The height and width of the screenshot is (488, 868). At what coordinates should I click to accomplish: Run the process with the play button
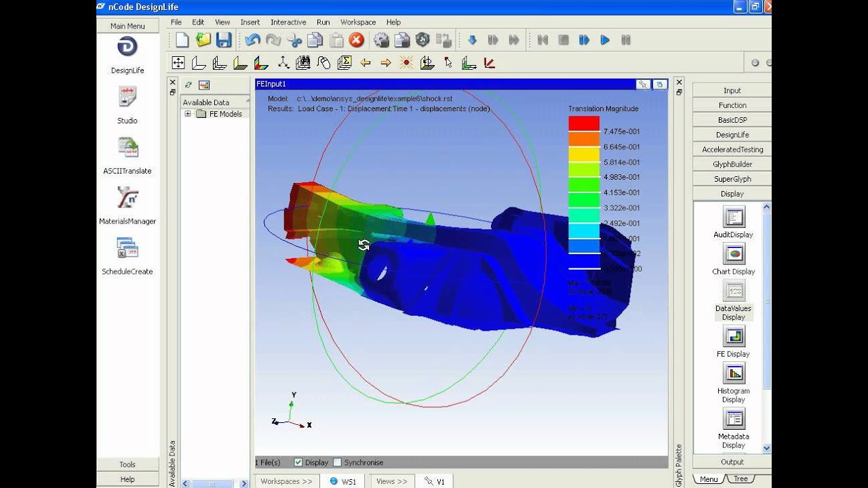pyautogui.click(x=605, y=40)
